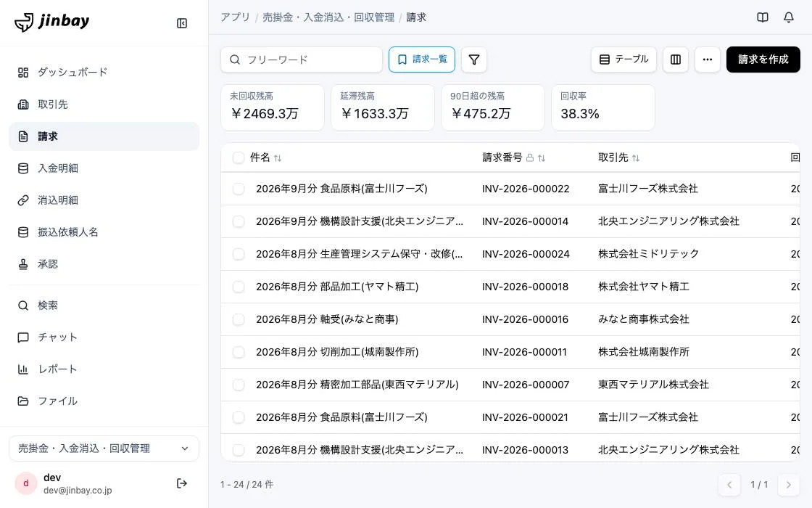Viewport: 812px width, 508px height.
Task: Check the row for INV-2026-000022
Action: 239,189
